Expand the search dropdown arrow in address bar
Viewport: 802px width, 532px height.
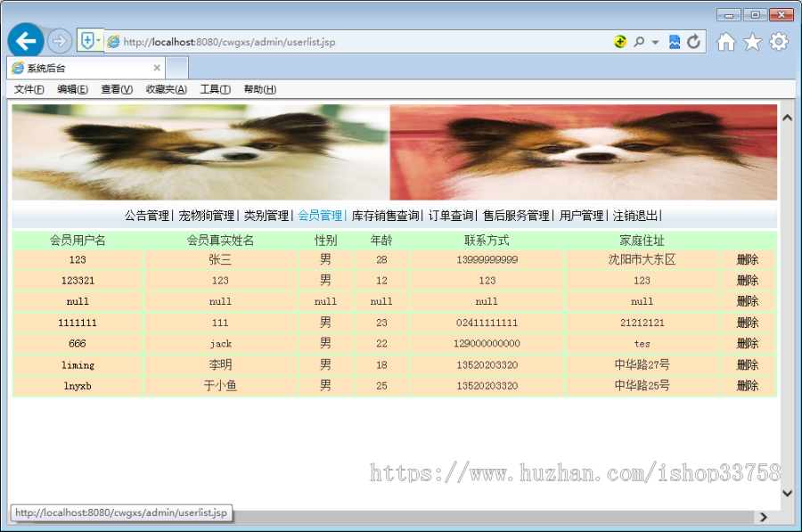[x=655, y=43]
